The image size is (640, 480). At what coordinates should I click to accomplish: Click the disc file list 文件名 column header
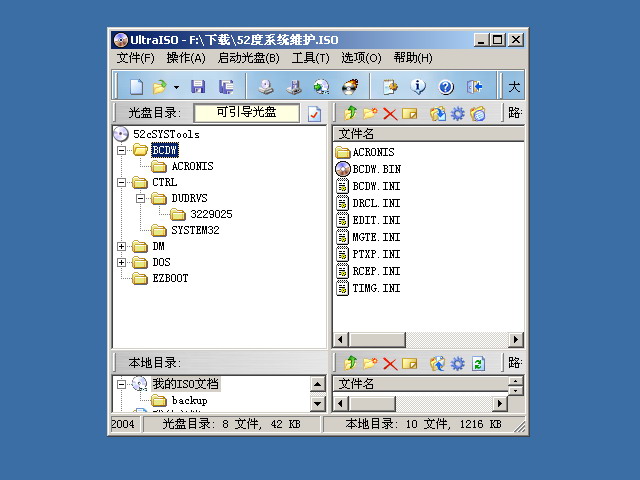pos(429,133)
